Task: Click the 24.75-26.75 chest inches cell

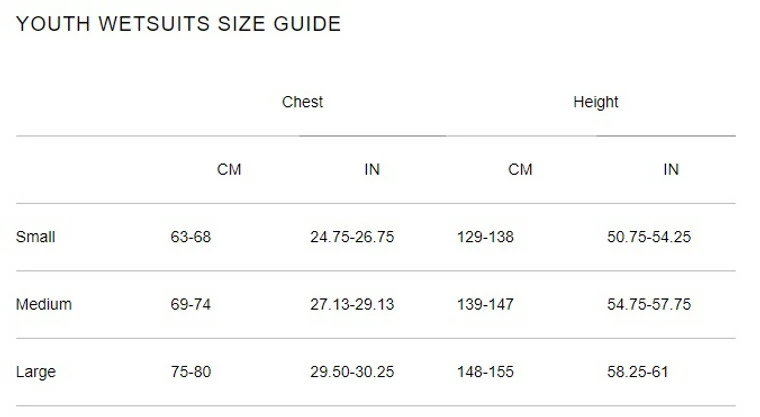Action: [x=352, y=237]
